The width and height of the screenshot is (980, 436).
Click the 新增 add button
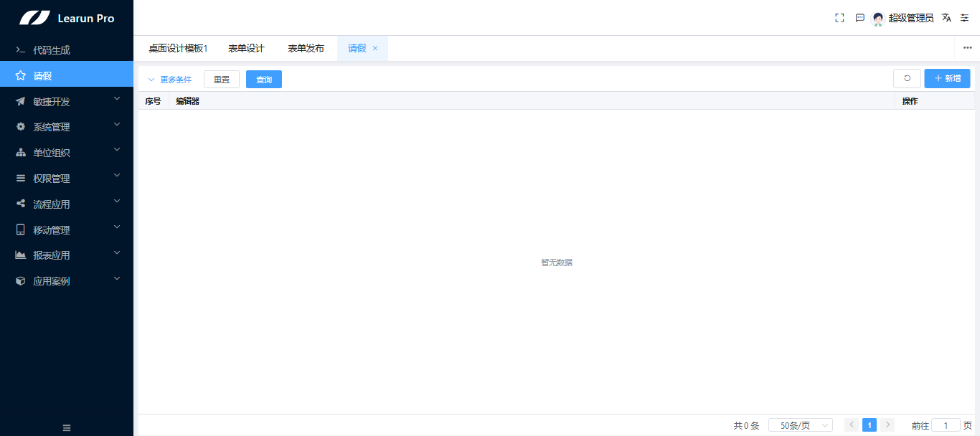(x=947, y=78)
